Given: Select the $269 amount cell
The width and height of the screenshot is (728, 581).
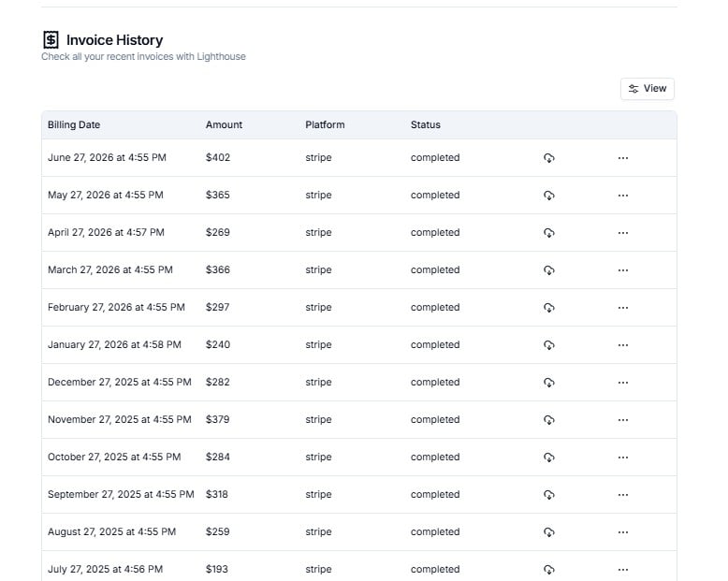Looking at the screenshot, I should point(218,232).
